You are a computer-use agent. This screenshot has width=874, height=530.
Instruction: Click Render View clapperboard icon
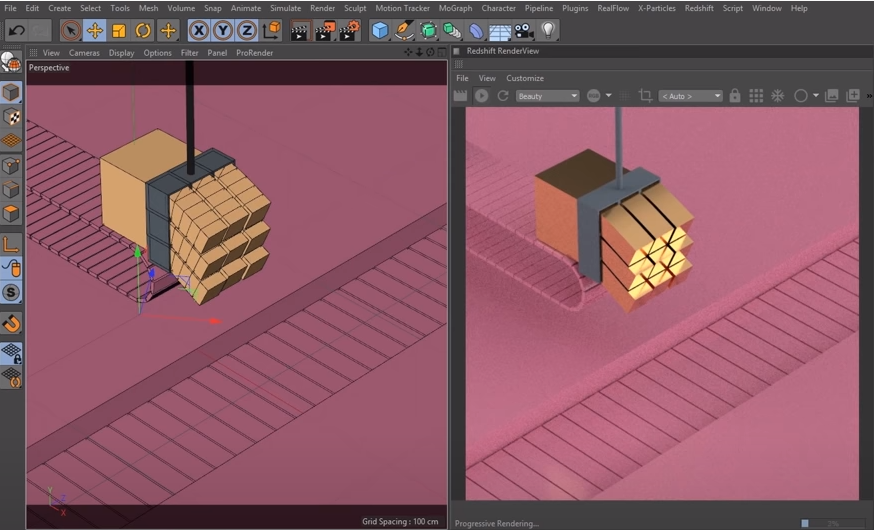pos(300,31)
